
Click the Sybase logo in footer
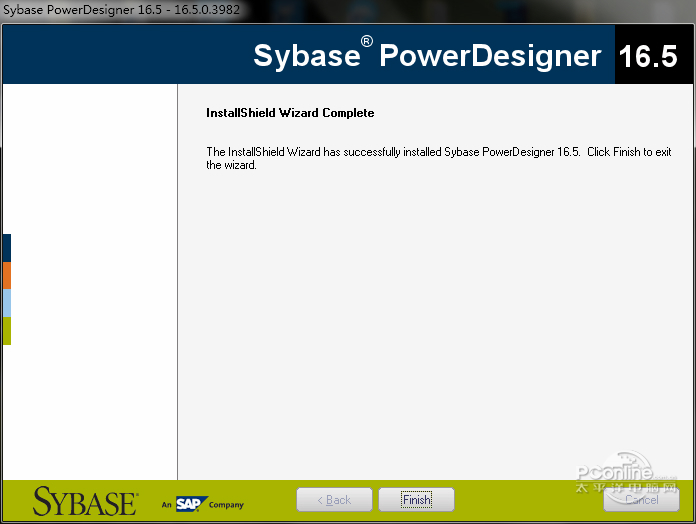(85, 501)
